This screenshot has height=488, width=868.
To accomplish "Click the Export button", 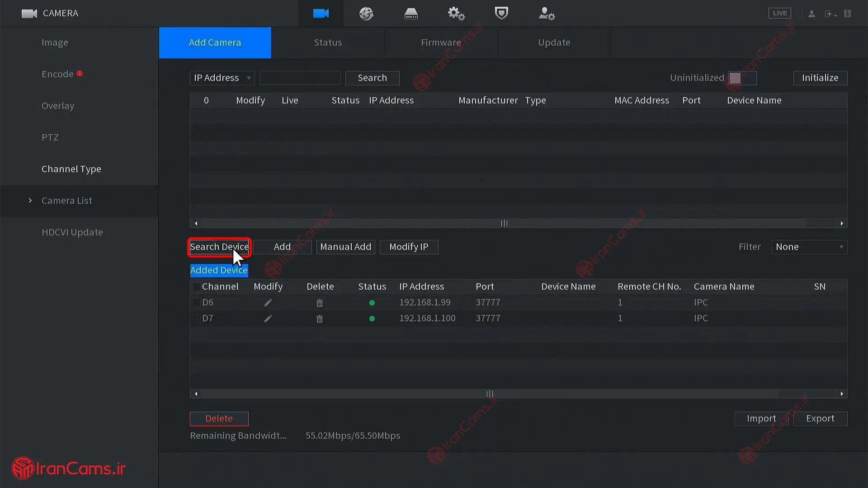I will coord(820,418).
